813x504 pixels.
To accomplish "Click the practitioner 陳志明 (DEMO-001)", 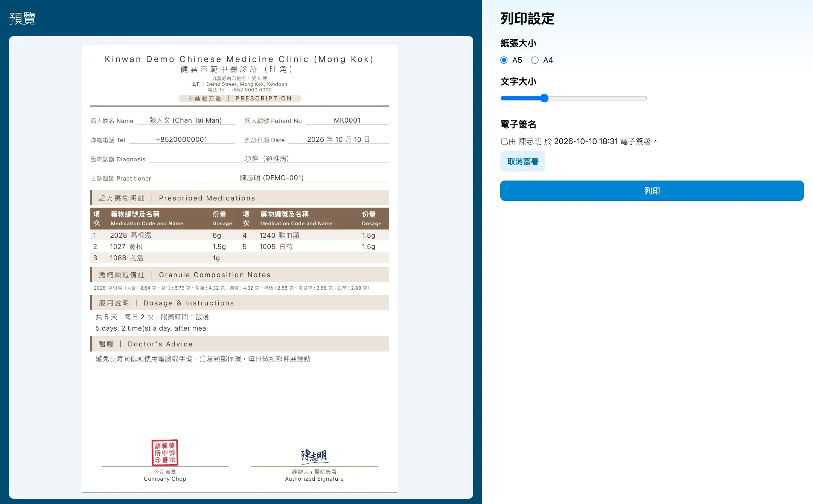I will [x=272, y=178].
